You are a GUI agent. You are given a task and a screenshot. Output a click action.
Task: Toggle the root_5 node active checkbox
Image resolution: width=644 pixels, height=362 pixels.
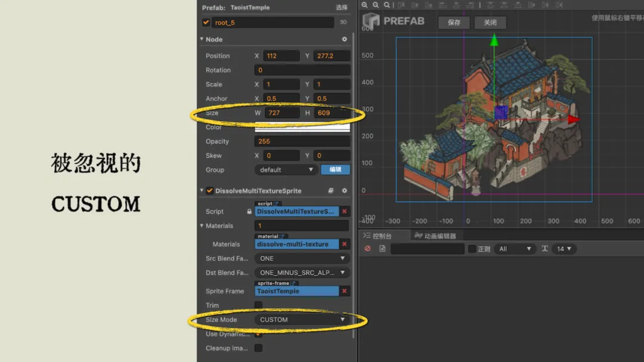206,23
